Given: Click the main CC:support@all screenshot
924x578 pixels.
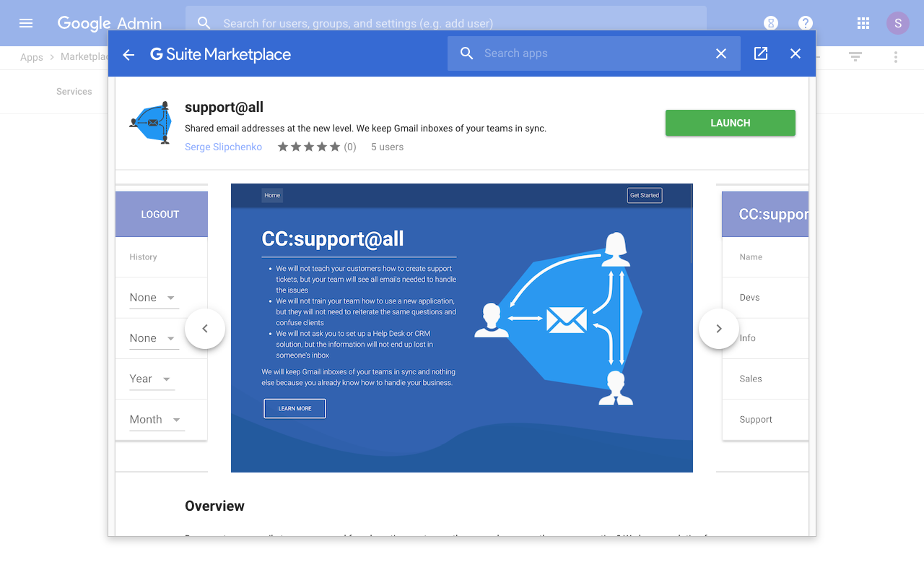Looking at the screenshot, I should 462,328.
